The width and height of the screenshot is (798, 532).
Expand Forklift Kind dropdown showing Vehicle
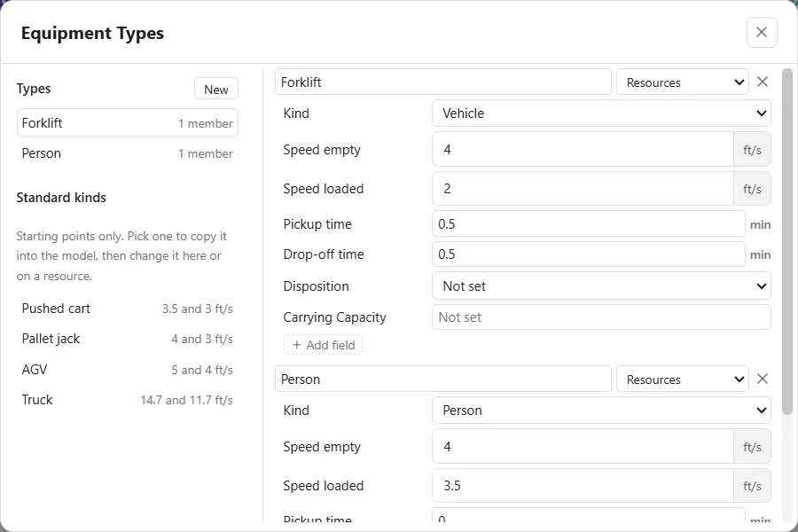click(x=601, y=113)
